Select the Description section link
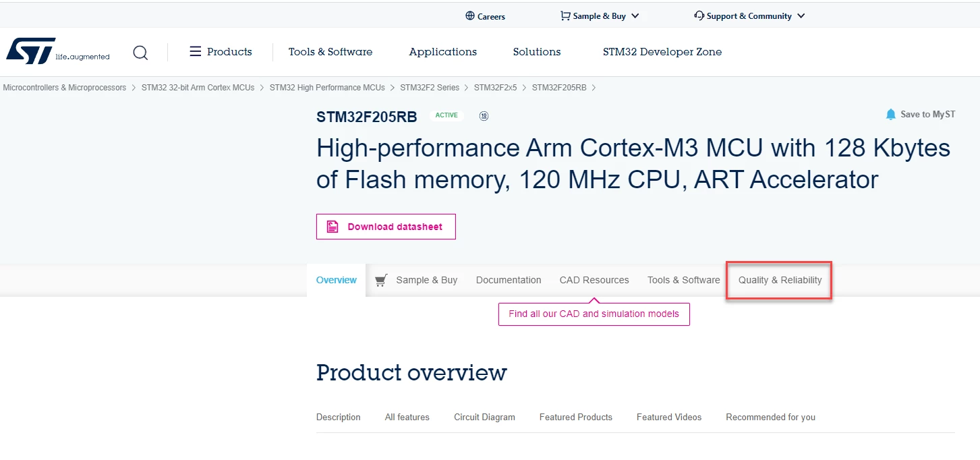This screenshot has width=980, height=460. click(x=339, y=418)
